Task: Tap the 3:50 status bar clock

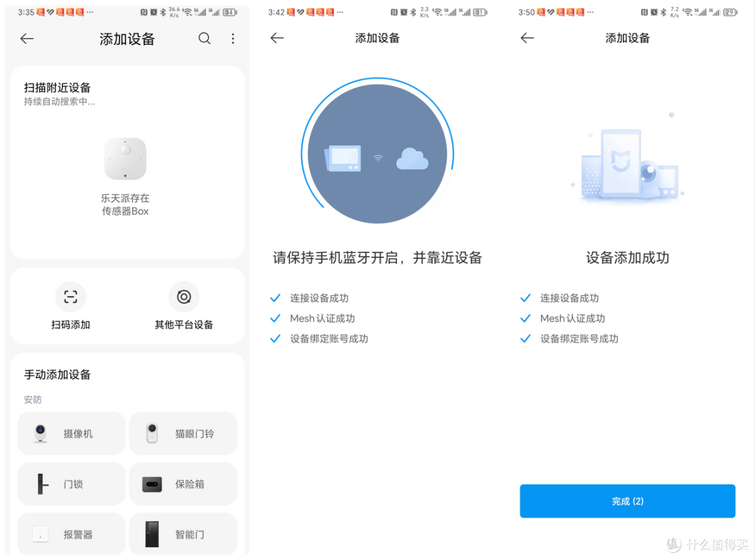Action: tap(526, 12)
